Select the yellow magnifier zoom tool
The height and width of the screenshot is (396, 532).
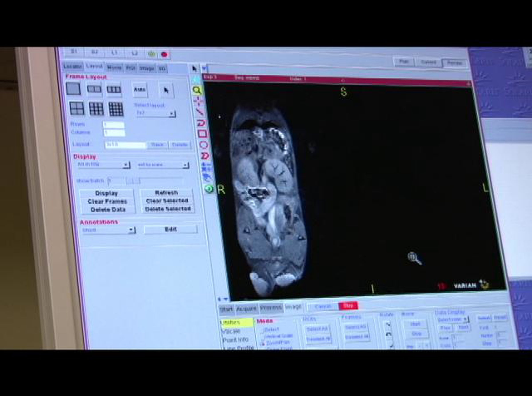click(x=197, y=90)
